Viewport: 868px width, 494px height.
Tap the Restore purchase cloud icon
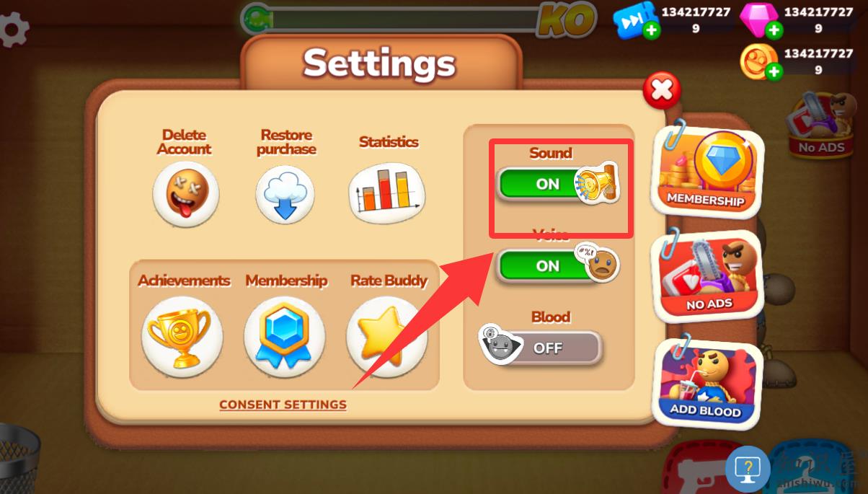285,194
